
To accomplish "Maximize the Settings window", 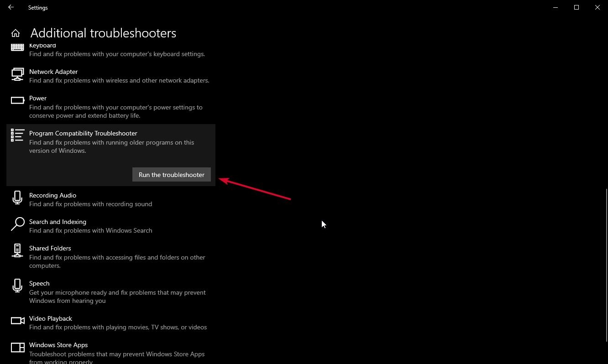I will (x=577, y=7).
